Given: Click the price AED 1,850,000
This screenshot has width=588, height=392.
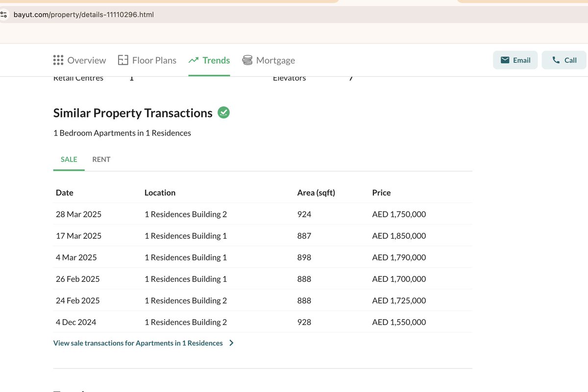Looking at the screenshot, I should (399, 236).
